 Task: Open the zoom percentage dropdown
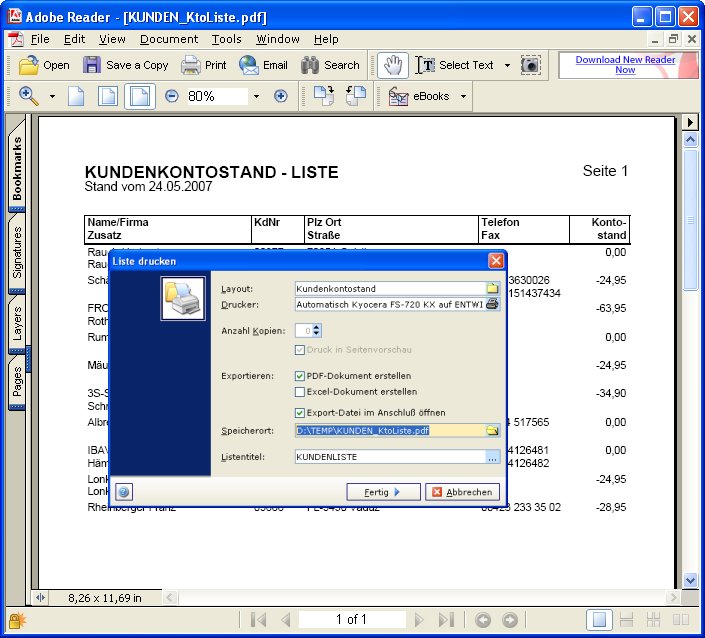[256, 96]
